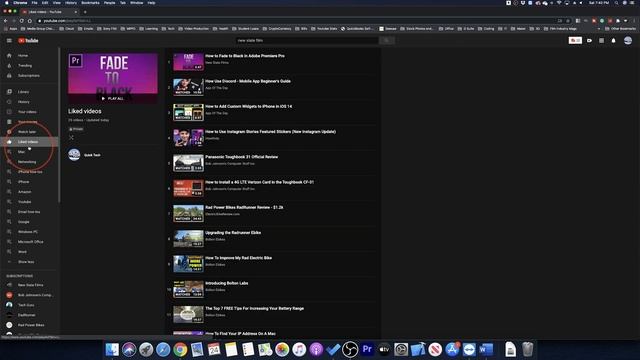
Task: Click the Rad Power Bikes RadRunner Review thumbnail
Action: (x=188, y=213)
